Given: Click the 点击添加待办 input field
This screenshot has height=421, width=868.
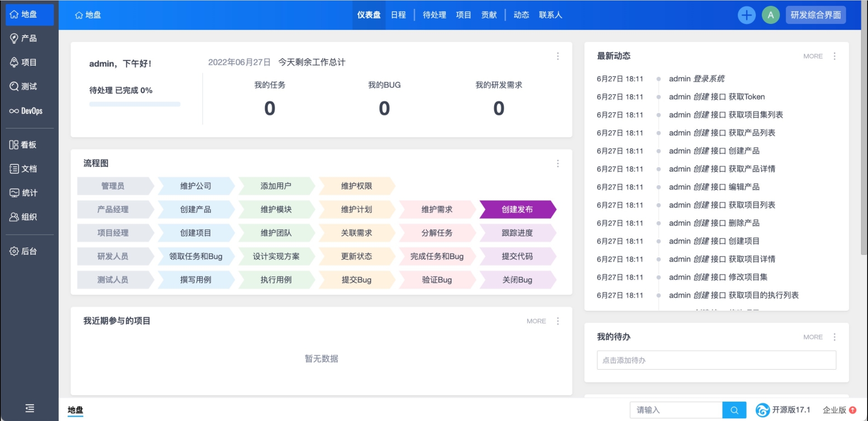Looking at the screenshot, I should pos(716,360).
